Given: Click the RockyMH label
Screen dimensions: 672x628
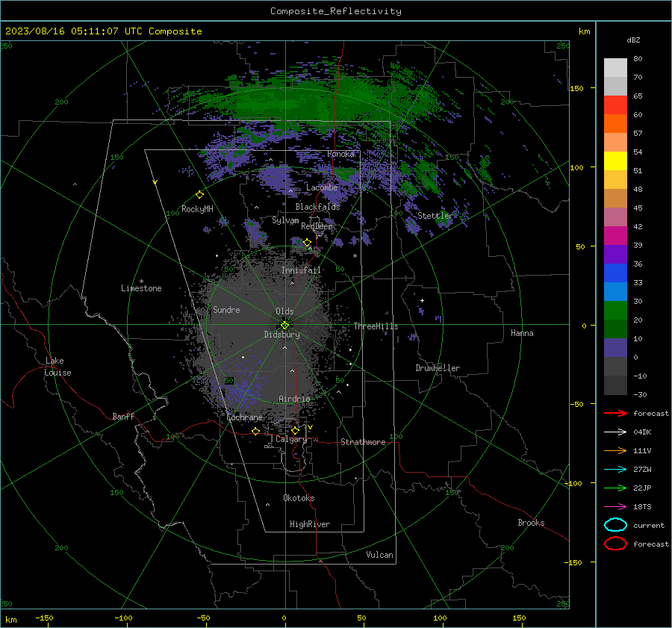Looking at the screenshot, I should pyautogui.click(x=197, y=209).
